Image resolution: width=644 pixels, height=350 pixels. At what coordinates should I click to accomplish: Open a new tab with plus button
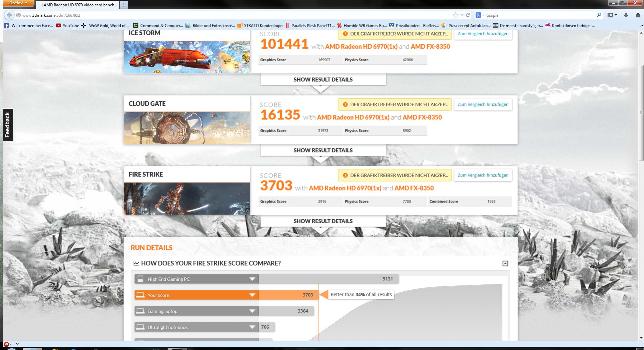(x=124, y=5)
